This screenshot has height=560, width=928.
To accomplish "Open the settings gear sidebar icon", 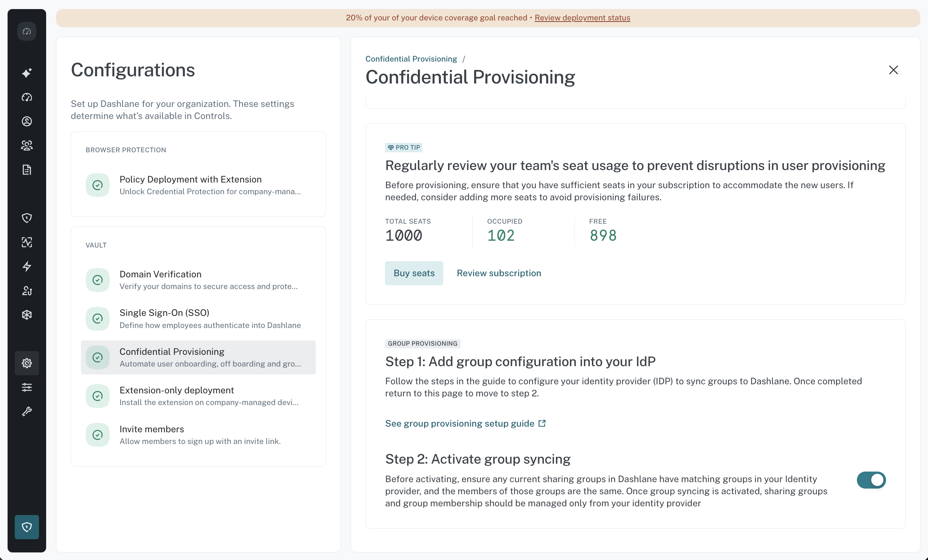I will coord(26,363).
